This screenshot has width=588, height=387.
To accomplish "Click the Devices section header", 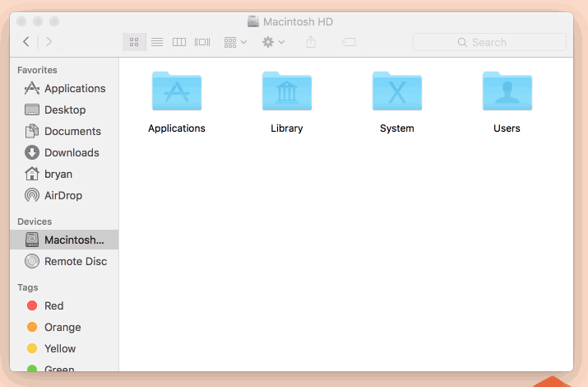I will click(x=35, y=221).
